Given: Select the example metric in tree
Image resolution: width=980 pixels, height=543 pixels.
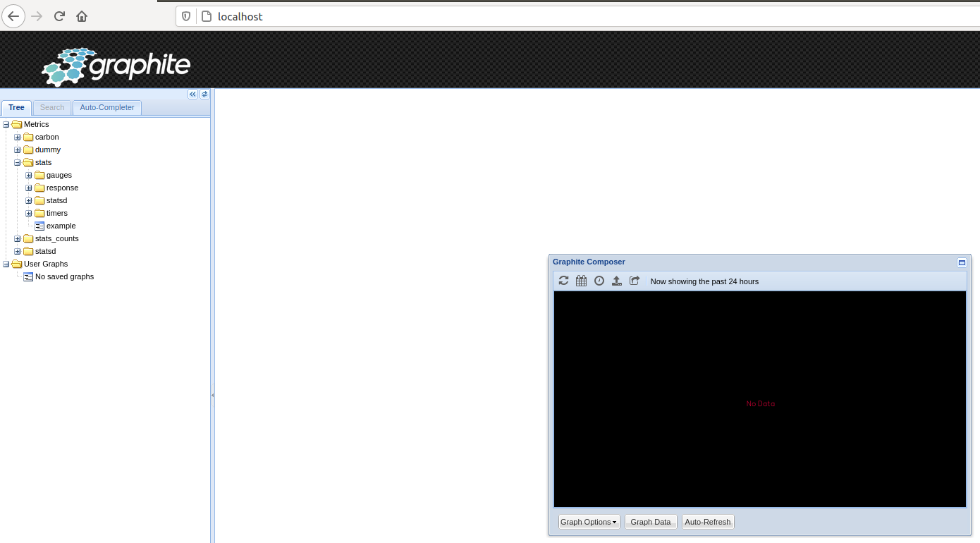Looking at the screenshot, I should pyautogui.click(x=61, y=226).
